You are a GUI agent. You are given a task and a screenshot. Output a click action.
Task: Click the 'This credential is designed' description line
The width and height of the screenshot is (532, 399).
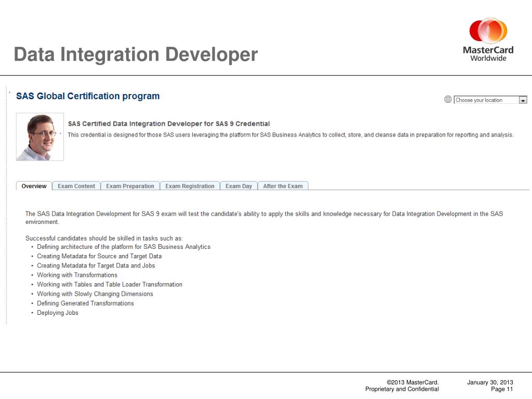pyautogui.click(x=290, y=135)
